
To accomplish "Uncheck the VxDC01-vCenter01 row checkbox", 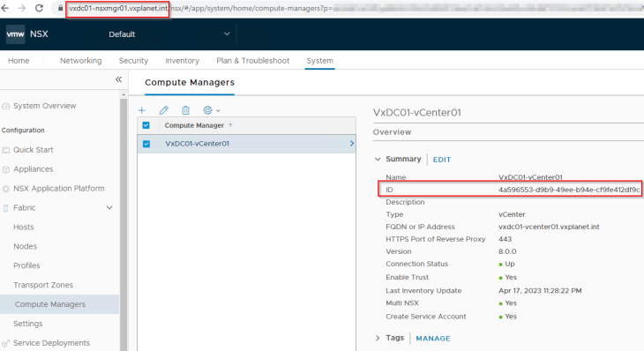I will tap(146, 144).
